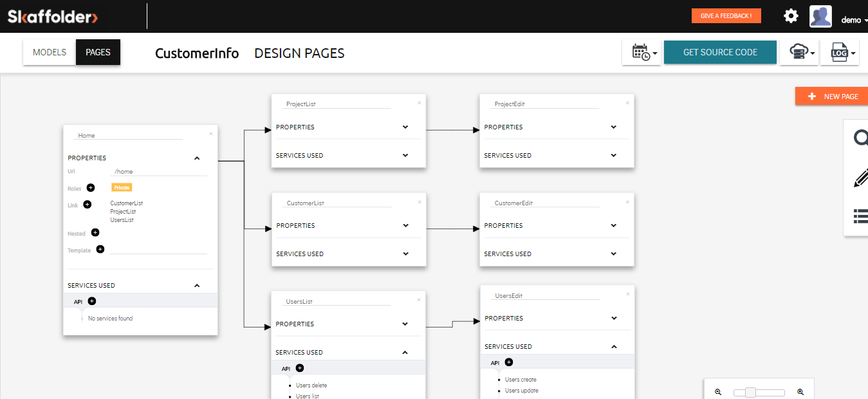868x399 pixels.
Task: Click GET SOURCE CODE button
Action: [720, 52]
